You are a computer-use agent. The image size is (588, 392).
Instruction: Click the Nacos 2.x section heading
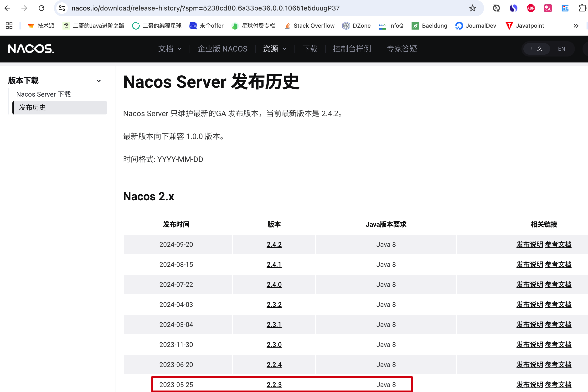149,196
